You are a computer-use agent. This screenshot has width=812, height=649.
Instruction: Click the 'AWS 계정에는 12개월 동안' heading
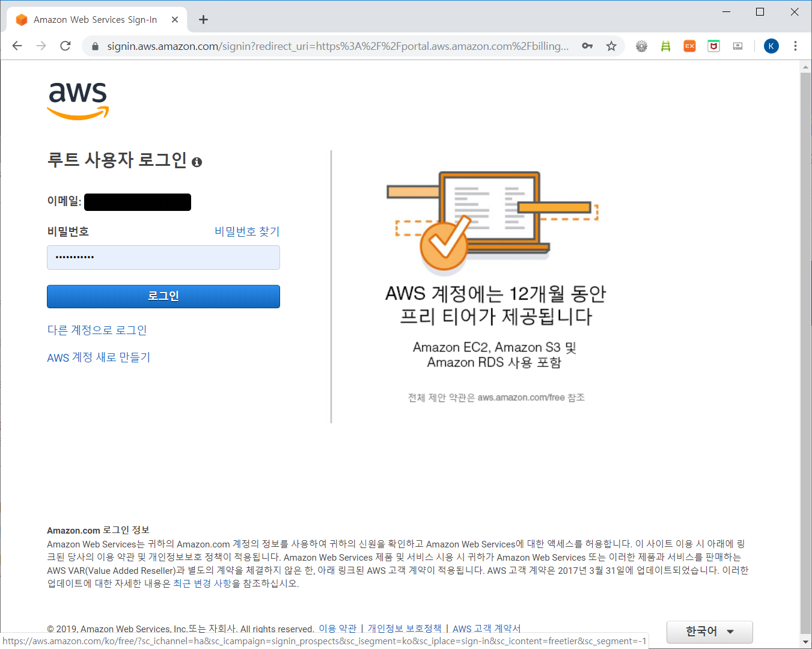[496, 294]
